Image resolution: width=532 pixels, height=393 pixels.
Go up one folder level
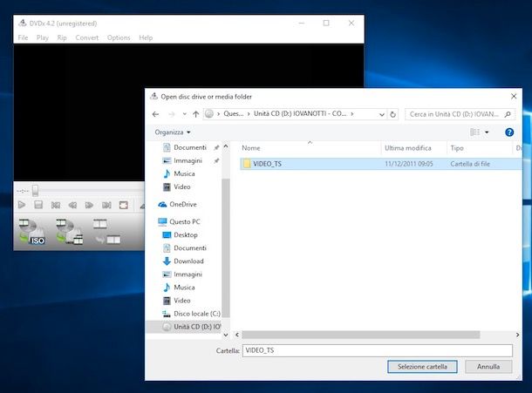click(x=195, y=114)
